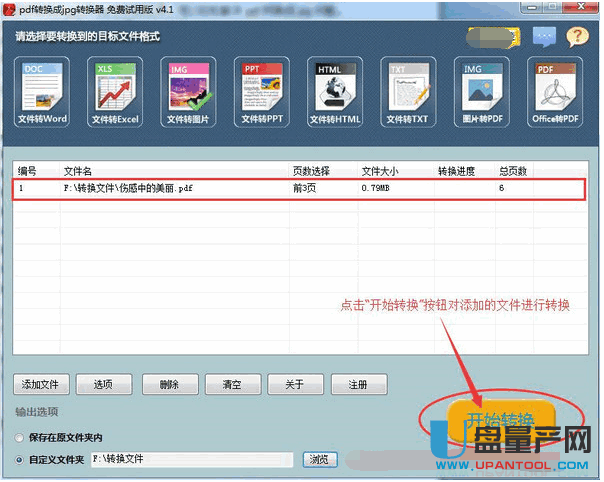Select the 文件转PPT format icon

[262, 92]
